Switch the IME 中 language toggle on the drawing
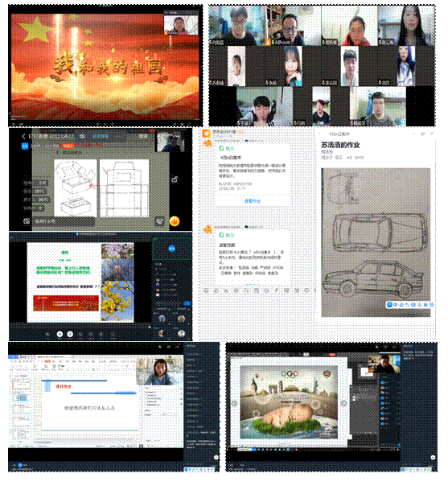448x494 pixels. (396, 305)
